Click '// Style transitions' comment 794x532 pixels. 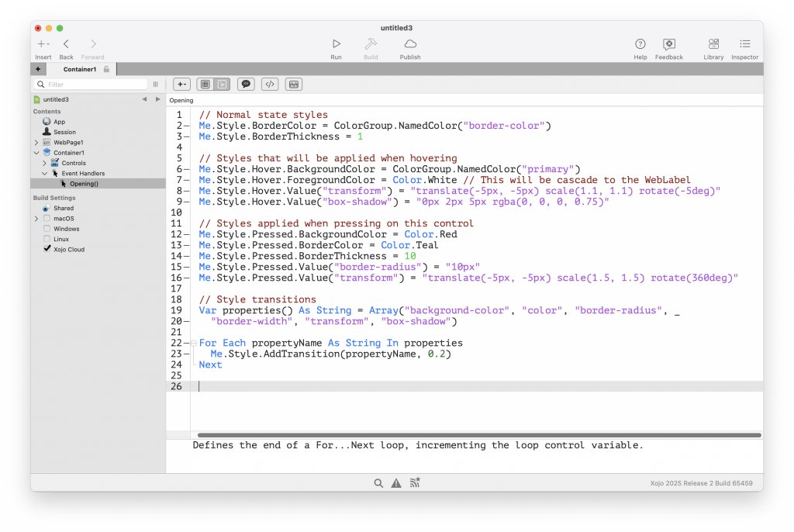[x=257, y=299]
